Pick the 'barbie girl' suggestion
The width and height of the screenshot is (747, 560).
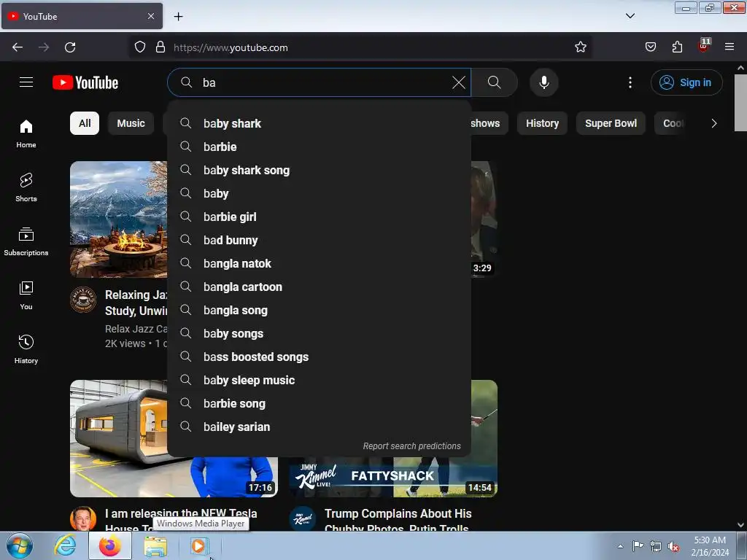coord(320,217)
